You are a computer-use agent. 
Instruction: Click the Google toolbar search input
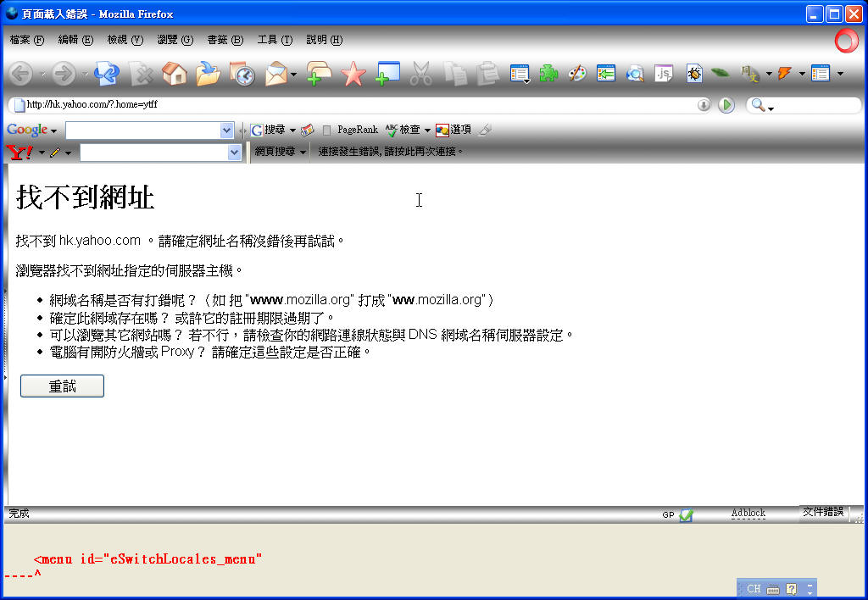(x=142, y=131)
